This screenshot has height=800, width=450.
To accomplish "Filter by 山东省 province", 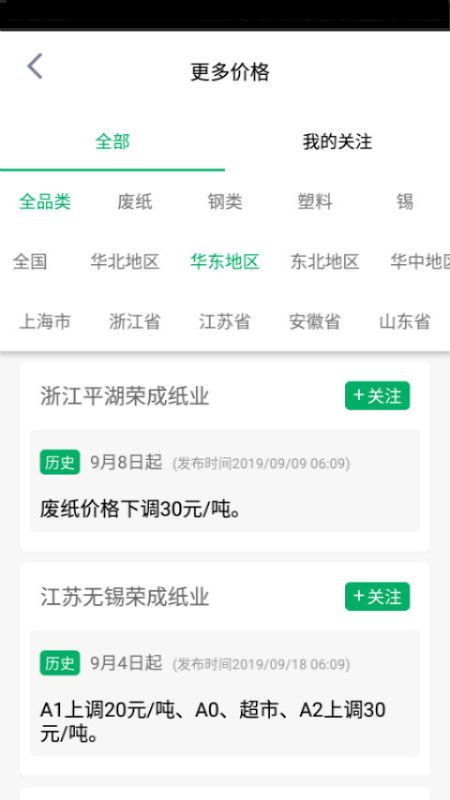I will tap(405, 322).
